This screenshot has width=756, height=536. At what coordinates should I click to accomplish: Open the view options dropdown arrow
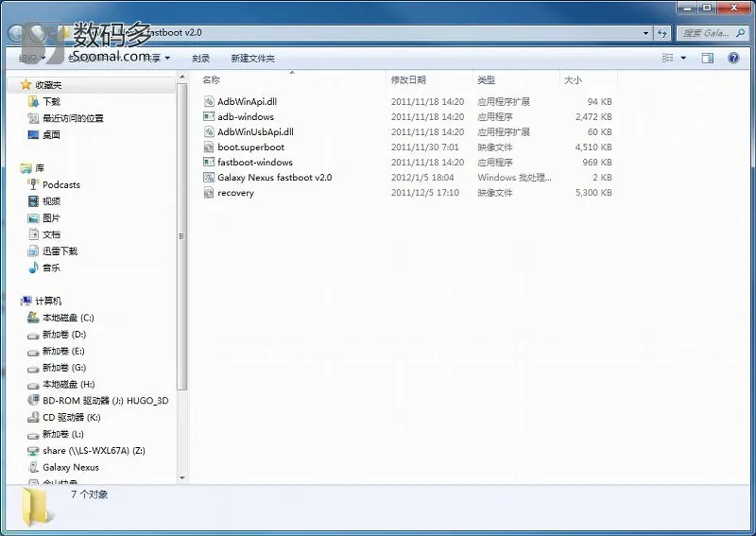(x=683, y=58)
